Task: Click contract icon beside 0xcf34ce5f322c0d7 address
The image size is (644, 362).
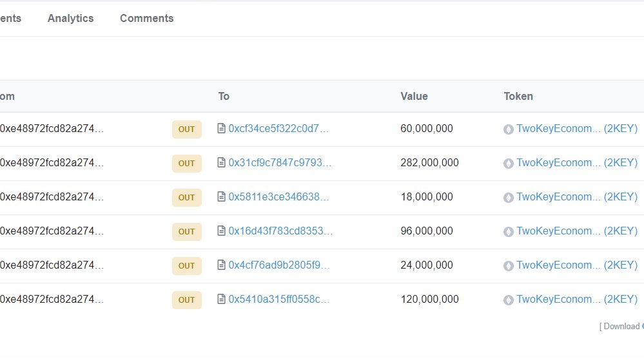Action: (221, 128)
